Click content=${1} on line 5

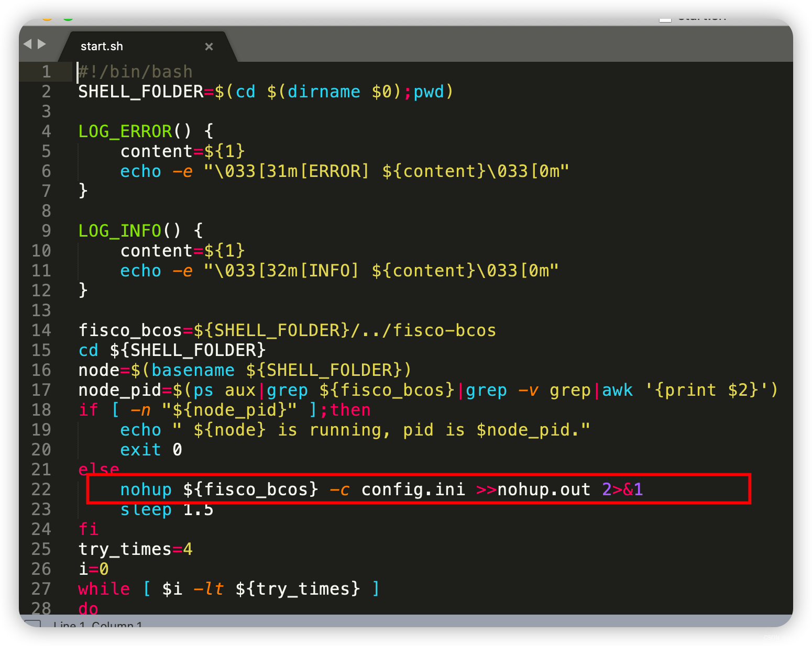point(183,151)
